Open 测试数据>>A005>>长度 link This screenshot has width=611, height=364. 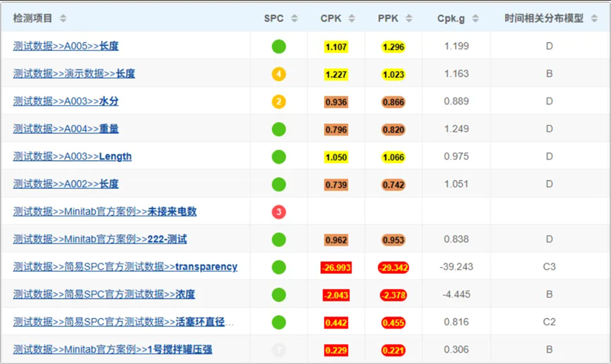click(66, 47)
